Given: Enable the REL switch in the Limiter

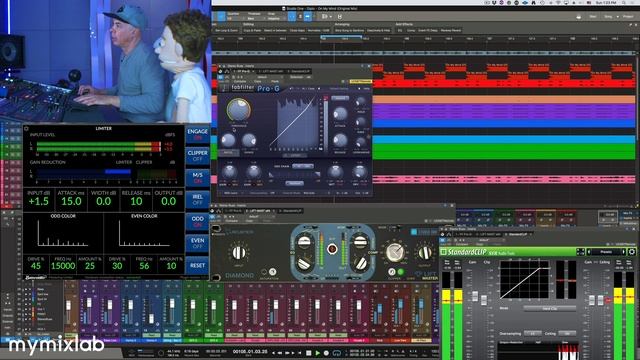Looking at the screenshot, I should (x=198, y=200).
